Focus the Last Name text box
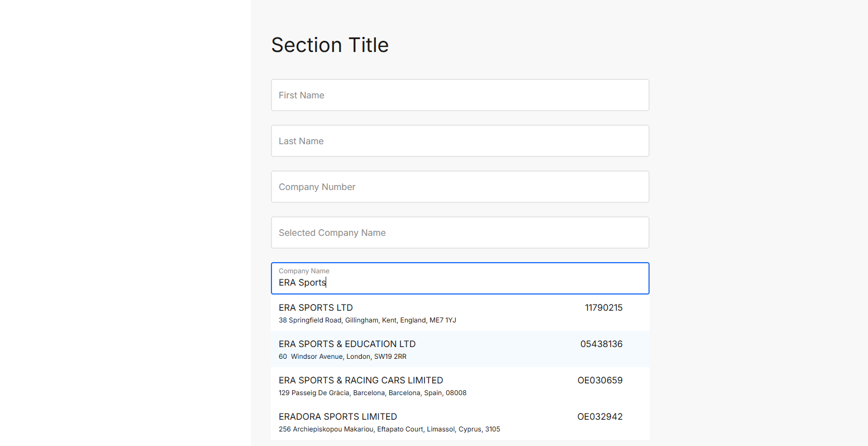 point(460,141)
